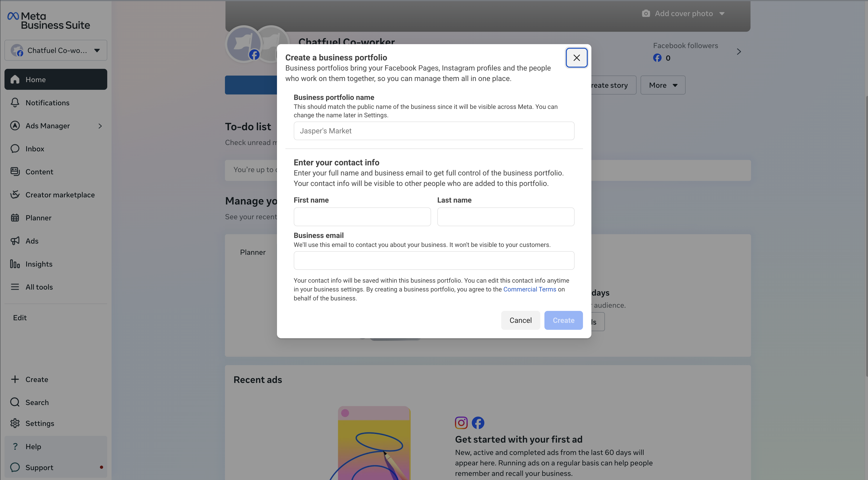Click the Facebook icon in Recent ads

(x=478, y=423)
